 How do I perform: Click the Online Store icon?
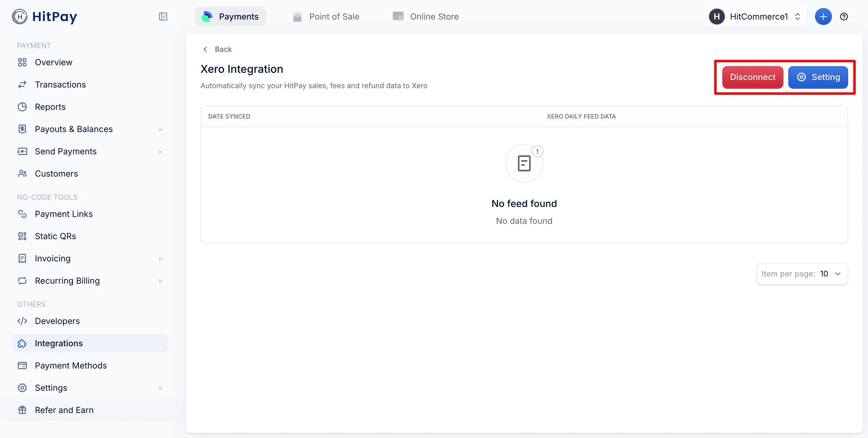(398, 17)
